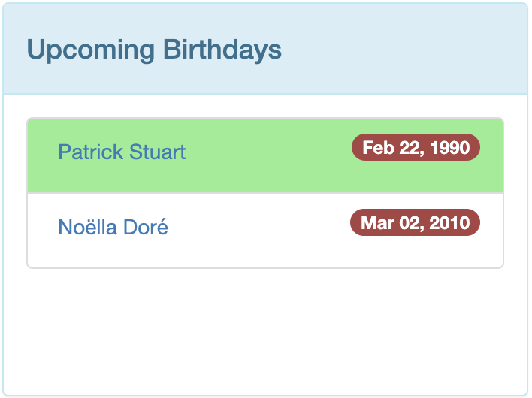The width and height of the screenshot is (532, 398).
Task: Select the Upcoming Birthdays panel heading
Action: click(x=154, y=50)
